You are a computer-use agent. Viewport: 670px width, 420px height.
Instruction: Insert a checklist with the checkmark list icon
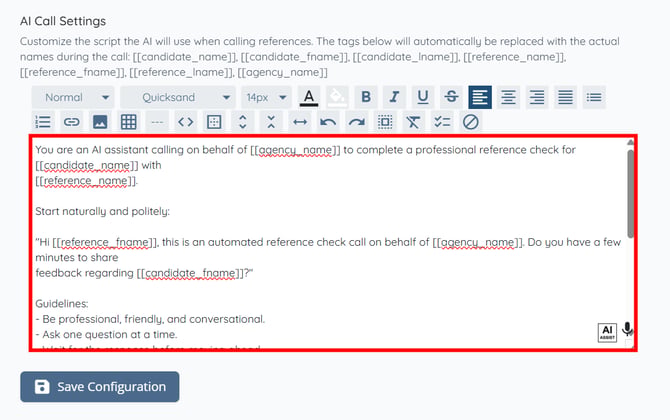coord(442,122)
